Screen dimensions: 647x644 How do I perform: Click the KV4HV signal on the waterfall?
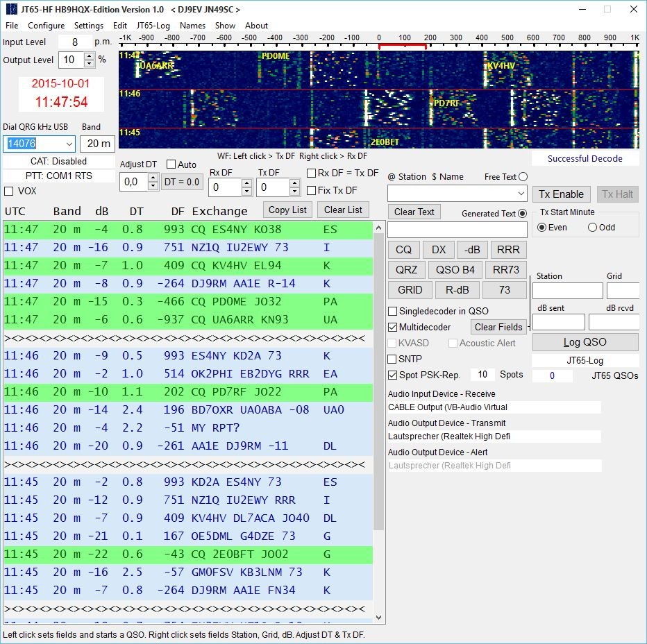coord(501,66)
